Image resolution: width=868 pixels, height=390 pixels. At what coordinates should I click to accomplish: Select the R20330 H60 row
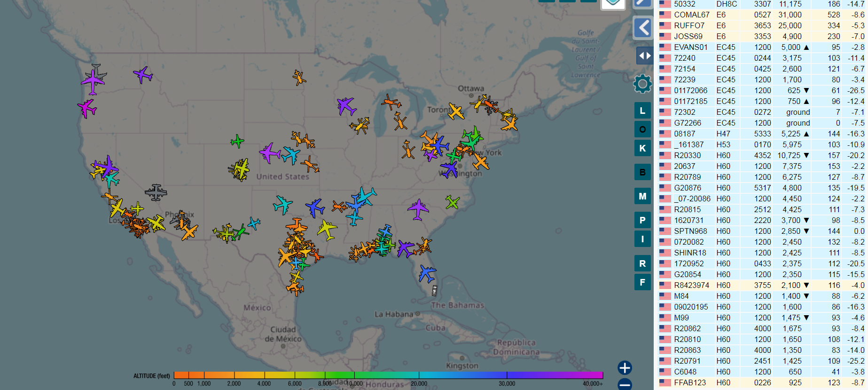pyautogui.click(x=761, y=155)
